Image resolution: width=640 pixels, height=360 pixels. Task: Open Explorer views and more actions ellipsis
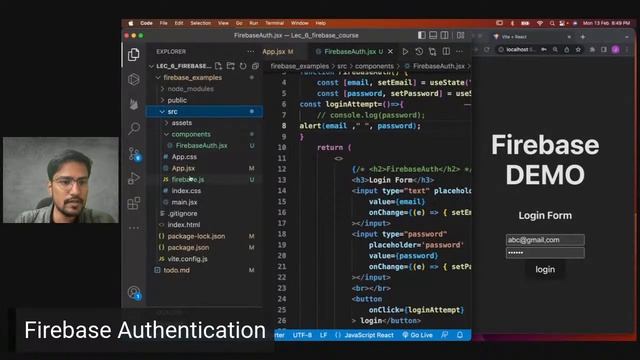[251, 51]
